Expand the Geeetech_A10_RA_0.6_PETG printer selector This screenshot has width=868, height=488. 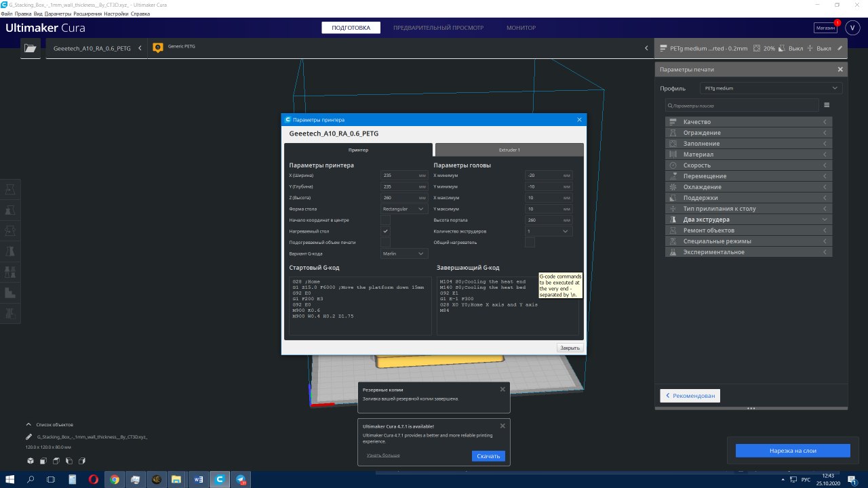[97, 48]
